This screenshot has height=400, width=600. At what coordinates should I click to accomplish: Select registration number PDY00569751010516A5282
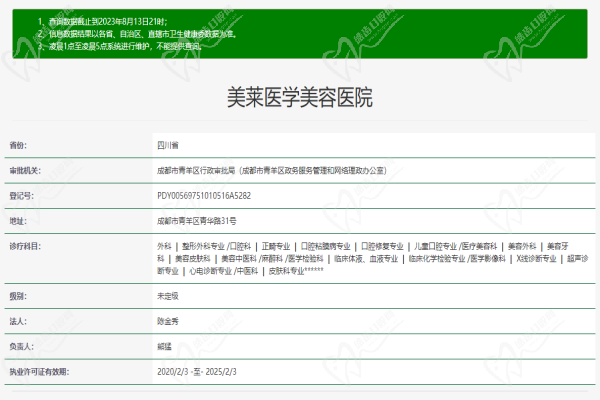point(204,196)
